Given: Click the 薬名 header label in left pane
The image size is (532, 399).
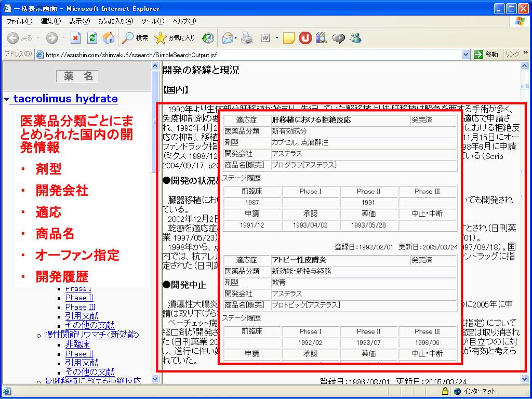Looking at the screenshot, I should 77,76.
